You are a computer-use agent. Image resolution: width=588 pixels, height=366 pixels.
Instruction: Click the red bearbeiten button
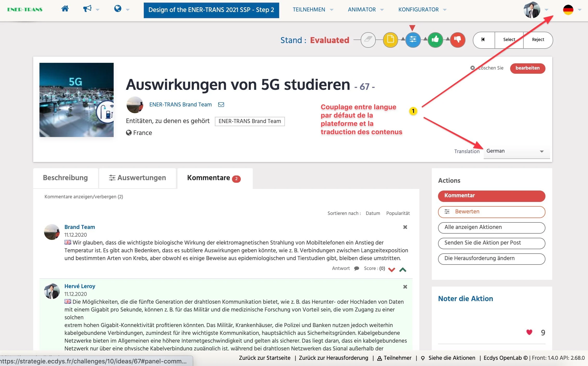click(528, 68)
